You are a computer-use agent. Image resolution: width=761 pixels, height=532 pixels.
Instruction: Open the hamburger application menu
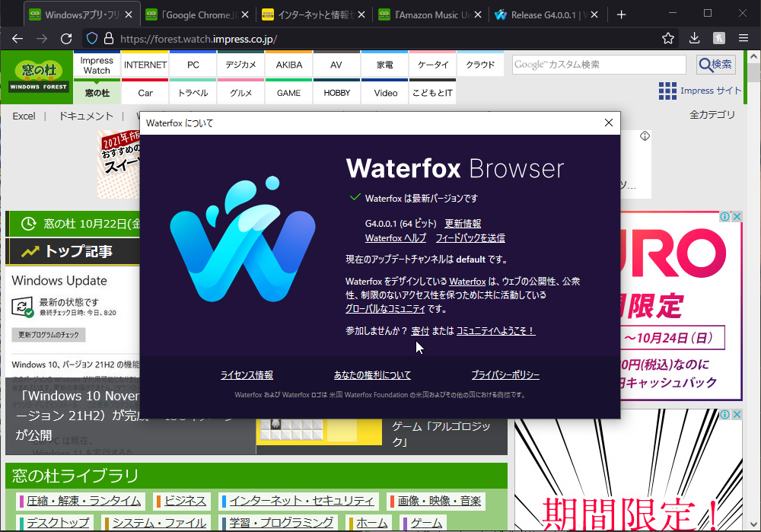coord(743,37)
